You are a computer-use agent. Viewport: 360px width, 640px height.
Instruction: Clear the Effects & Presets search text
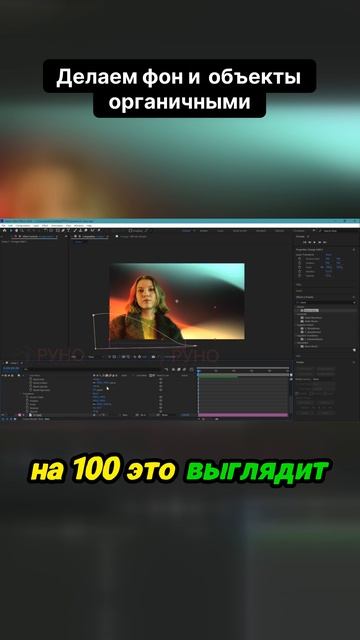354,302
